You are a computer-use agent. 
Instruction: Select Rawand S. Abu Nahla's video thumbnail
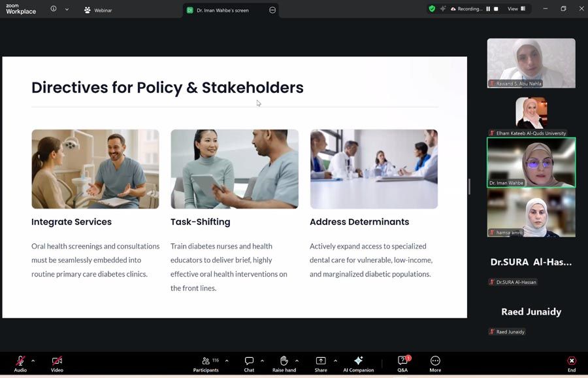[531, 63]
